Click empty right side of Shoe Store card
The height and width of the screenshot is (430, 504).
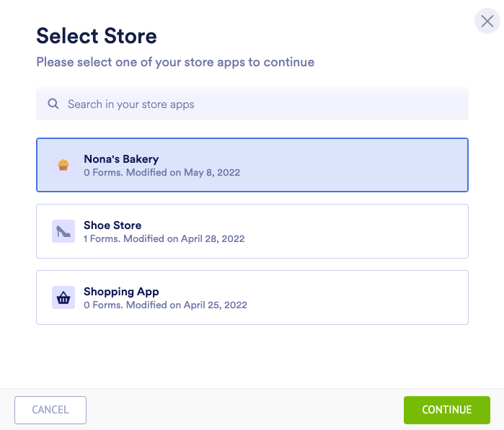coord(375,231)
